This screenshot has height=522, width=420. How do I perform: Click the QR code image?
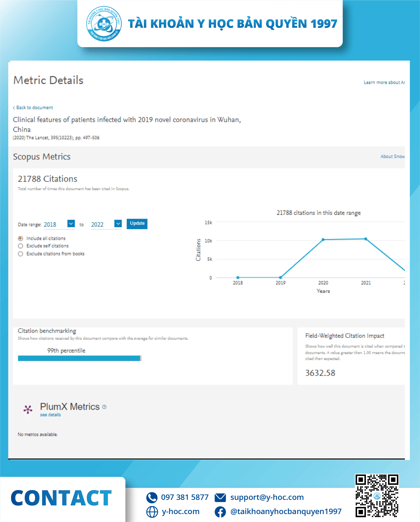pyautogui.click(x=377, y=496)
